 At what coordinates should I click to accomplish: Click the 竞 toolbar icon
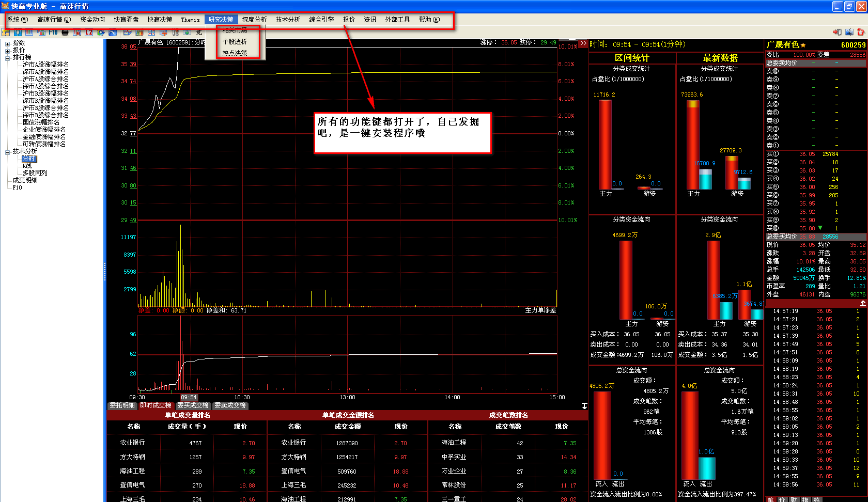coord(199,32)
